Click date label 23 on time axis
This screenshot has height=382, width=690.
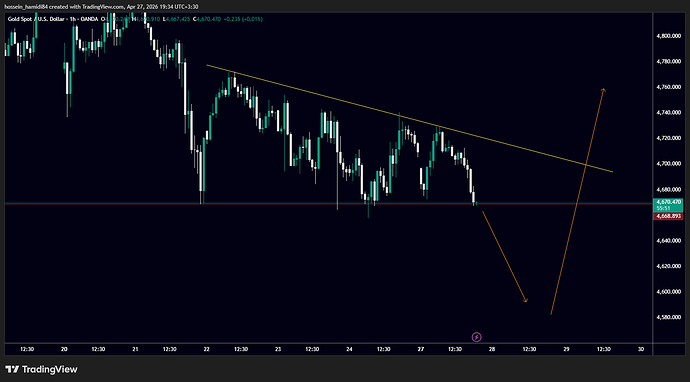pyautogui.click(x=278, y=349)
